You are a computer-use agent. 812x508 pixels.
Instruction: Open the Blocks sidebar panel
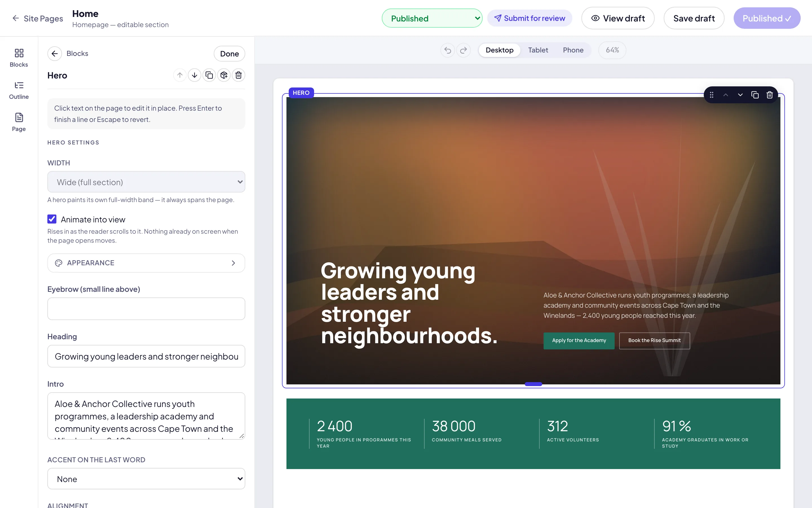point(19,58)
